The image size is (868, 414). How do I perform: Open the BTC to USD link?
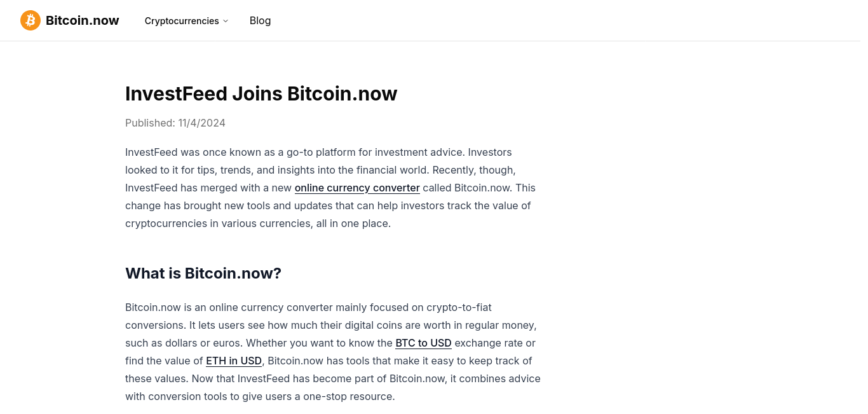pos(423,343)
